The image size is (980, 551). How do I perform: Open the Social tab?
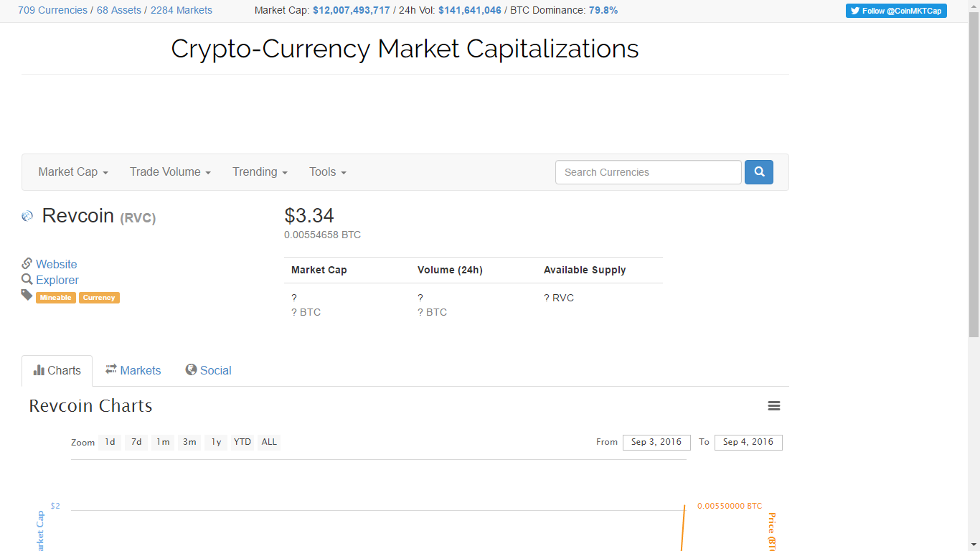tap(208, 370)
